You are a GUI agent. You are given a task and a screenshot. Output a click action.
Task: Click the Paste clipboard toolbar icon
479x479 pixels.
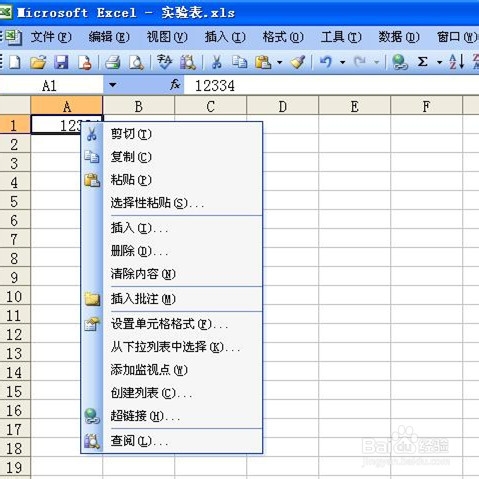point(263,62)
